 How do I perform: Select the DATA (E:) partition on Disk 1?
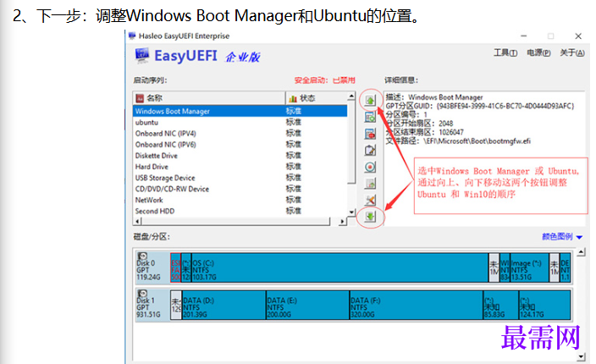[x=307, y=305]
